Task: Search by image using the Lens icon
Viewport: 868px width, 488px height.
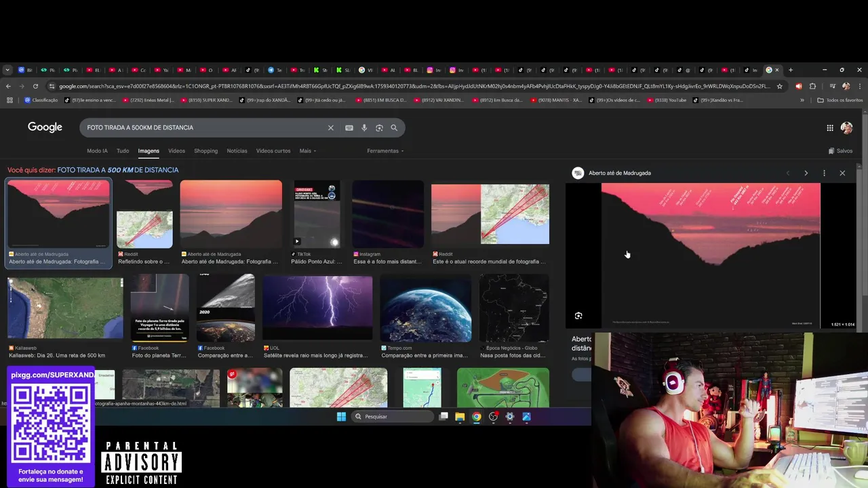Action: [x=379, y=127]
